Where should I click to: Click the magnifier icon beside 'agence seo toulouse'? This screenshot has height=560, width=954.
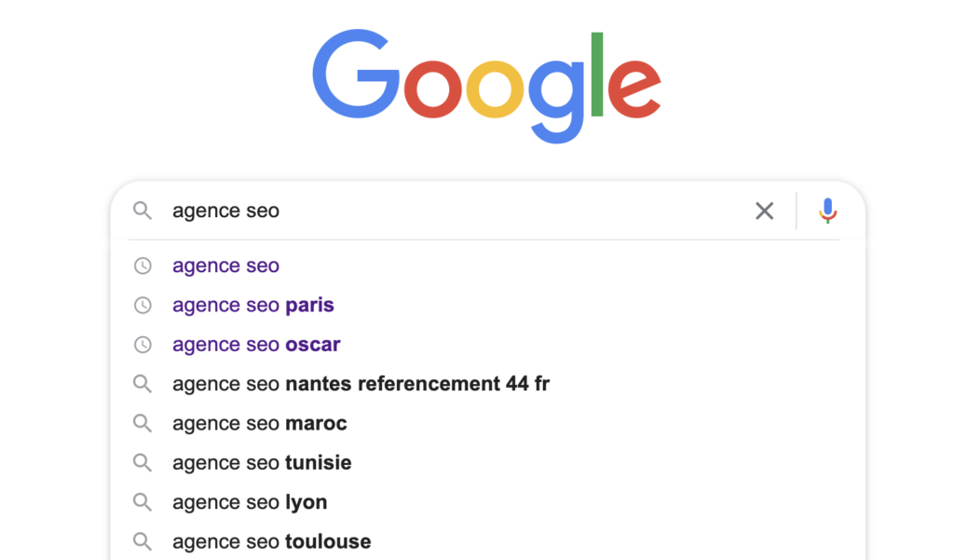tap(142, 540)
